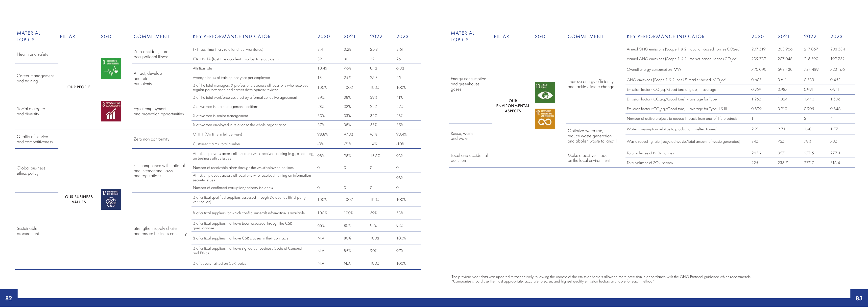Select the 'OUR BUSINESS VALUES' pillar label
This screenshot has width=868, height=307.
coord(79,199)
